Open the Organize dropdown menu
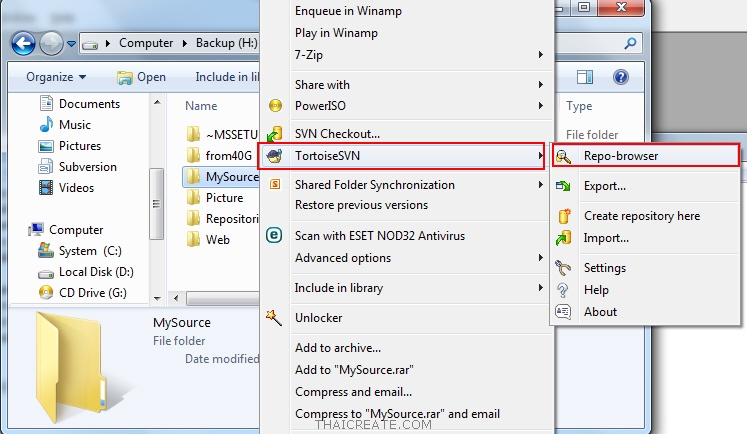 [56, 77]
